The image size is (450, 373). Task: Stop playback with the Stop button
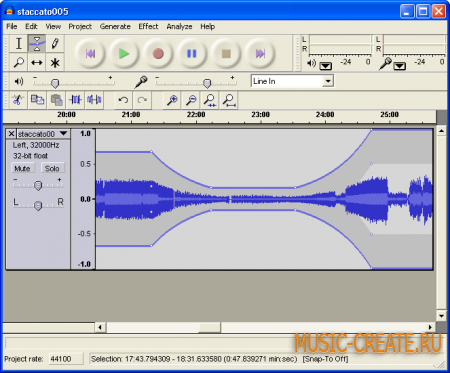tap(226, 53)
